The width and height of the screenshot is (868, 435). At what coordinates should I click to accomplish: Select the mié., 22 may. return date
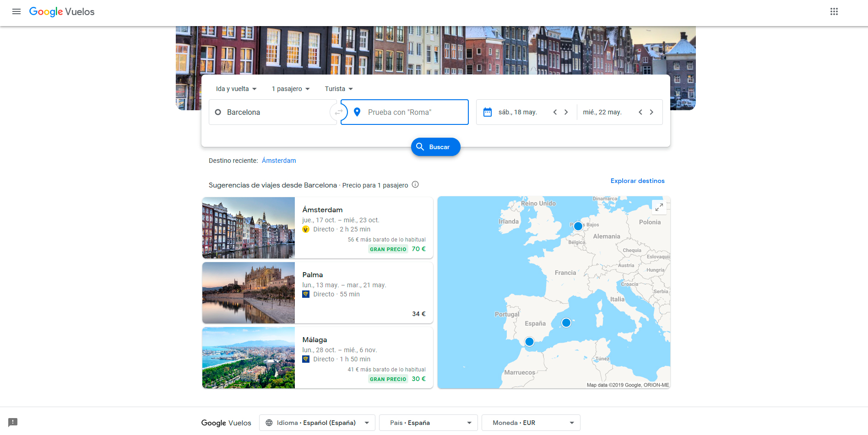[x=602, y=112]
